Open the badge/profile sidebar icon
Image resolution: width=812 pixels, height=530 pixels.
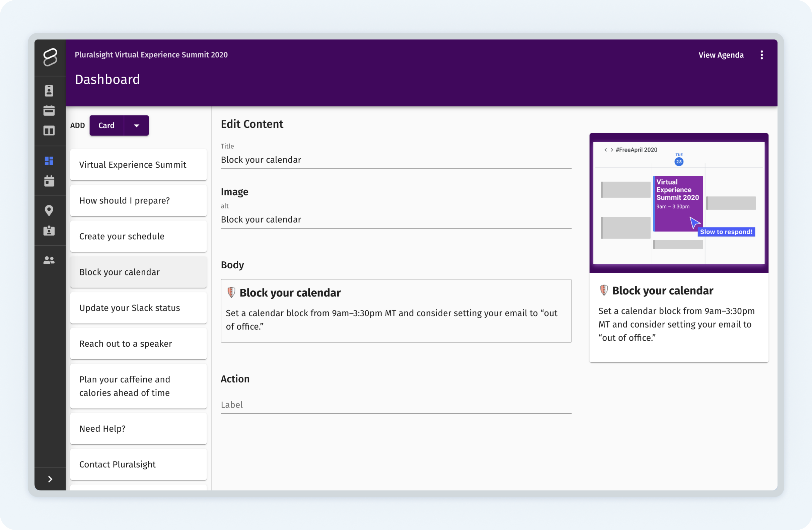49,91
